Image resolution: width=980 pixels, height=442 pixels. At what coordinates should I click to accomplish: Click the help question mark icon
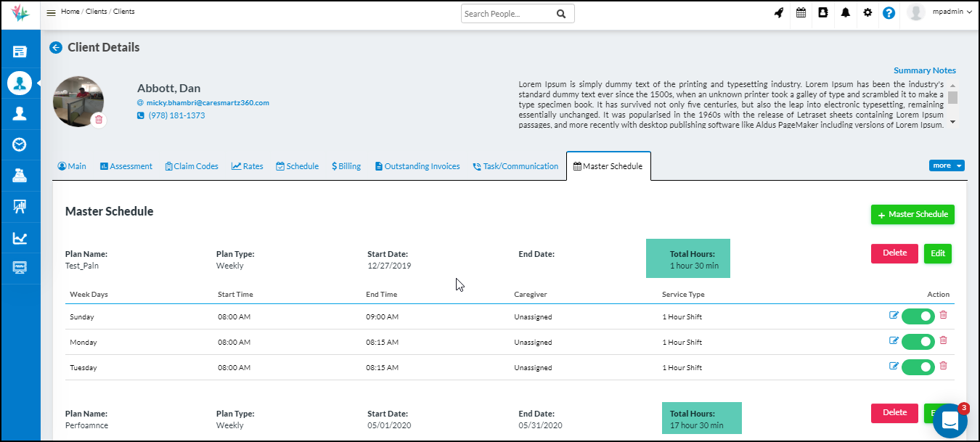coord(889,13)
